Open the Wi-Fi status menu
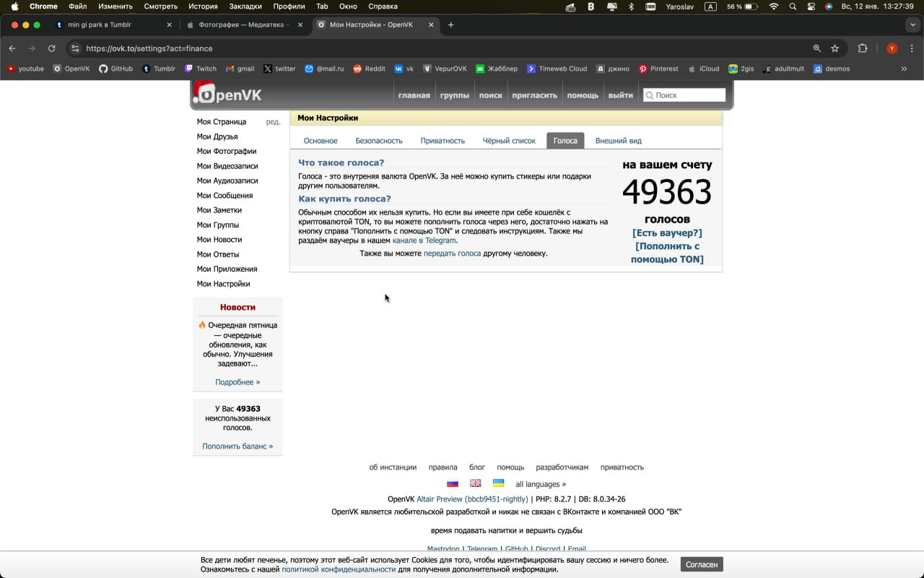Viewport: 924px width, 578px height. [x=774, y=7]
